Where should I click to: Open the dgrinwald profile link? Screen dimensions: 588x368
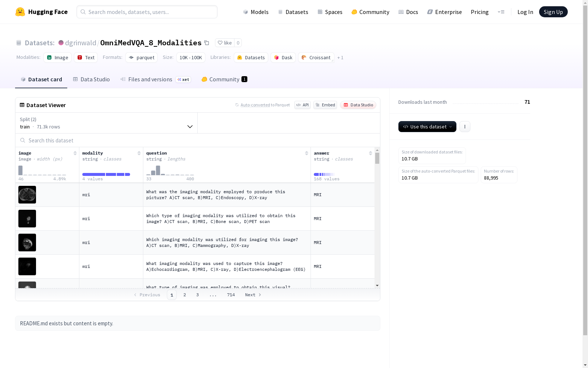(80, 43)
